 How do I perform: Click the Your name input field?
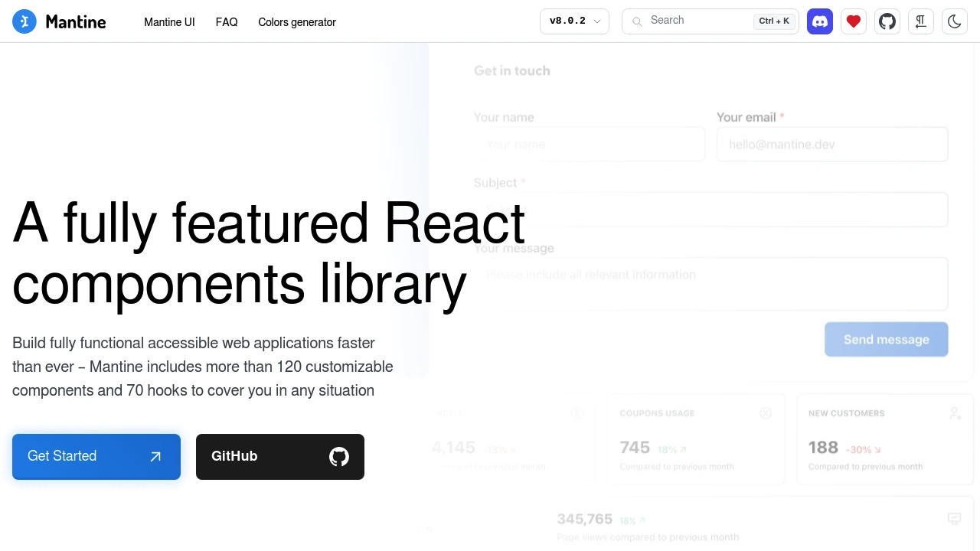tap(589, 145)
